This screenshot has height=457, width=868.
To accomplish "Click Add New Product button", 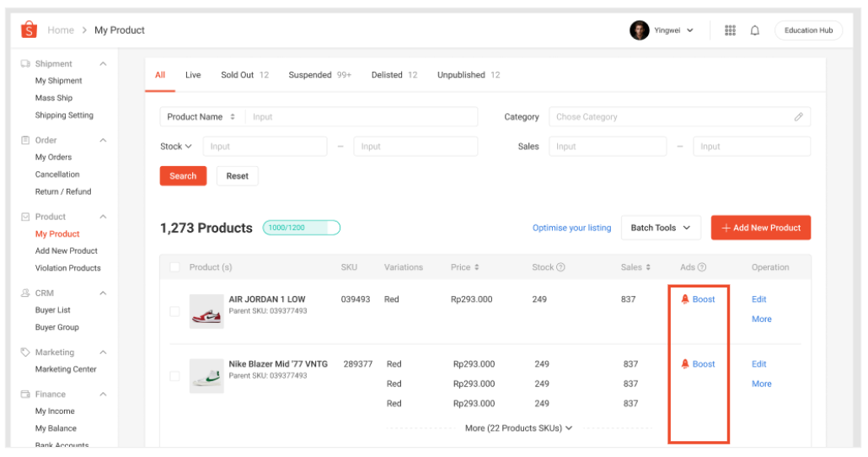I will 761,228.
